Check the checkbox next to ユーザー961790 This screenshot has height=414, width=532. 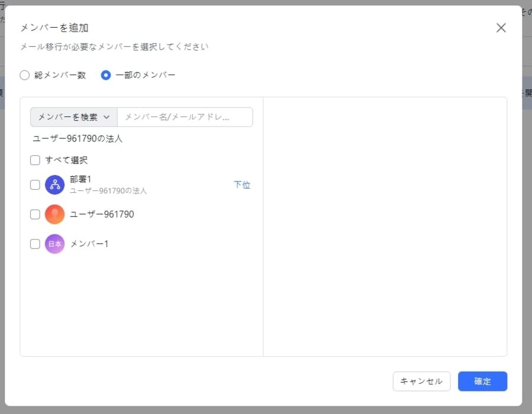[x=35, y=214]
